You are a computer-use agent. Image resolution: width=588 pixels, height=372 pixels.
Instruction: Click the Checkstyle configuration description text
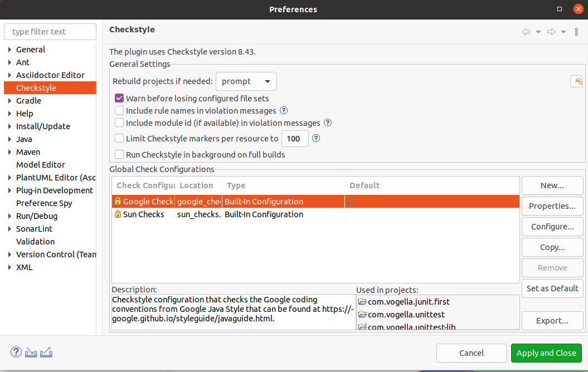(x=232, y=309)
